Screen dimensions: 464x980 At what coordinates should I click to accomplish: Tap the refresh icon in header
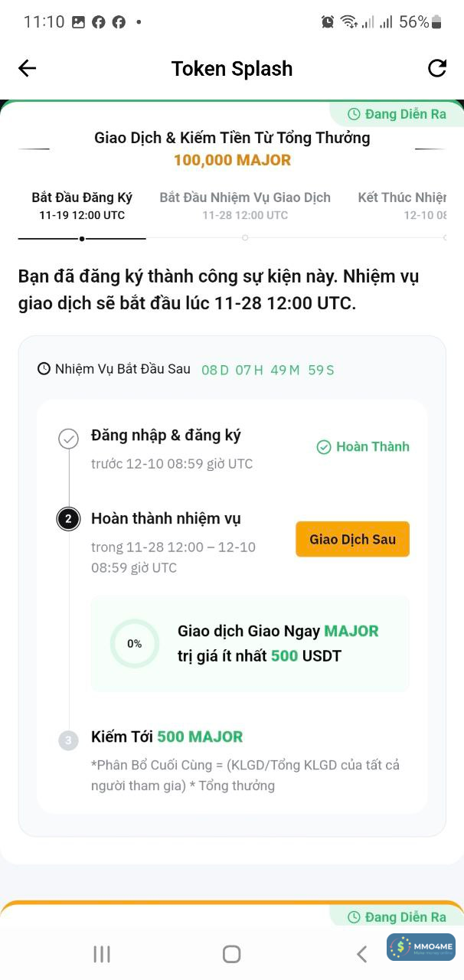click(x=437, y=68)
